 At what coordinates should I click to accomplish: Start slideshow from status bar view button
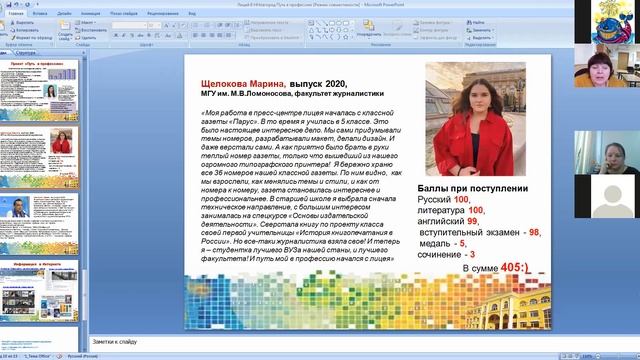point(577,356)
